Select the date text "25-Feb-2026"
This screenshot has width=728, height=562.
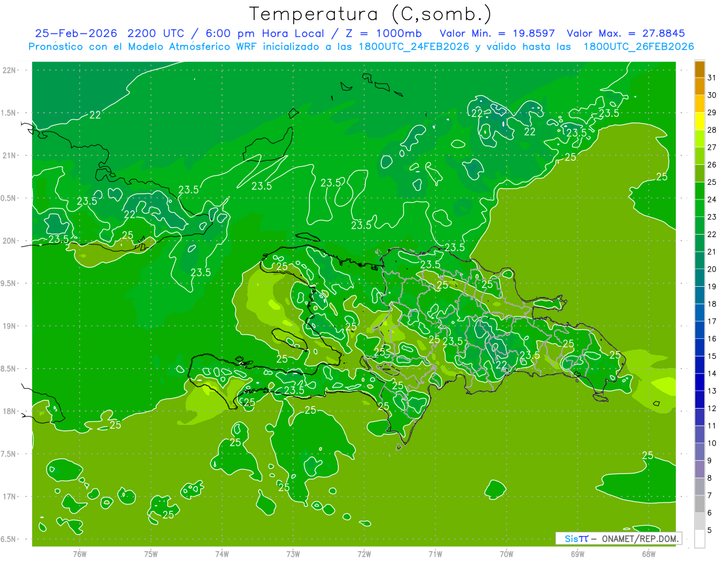tap(75, 33)
